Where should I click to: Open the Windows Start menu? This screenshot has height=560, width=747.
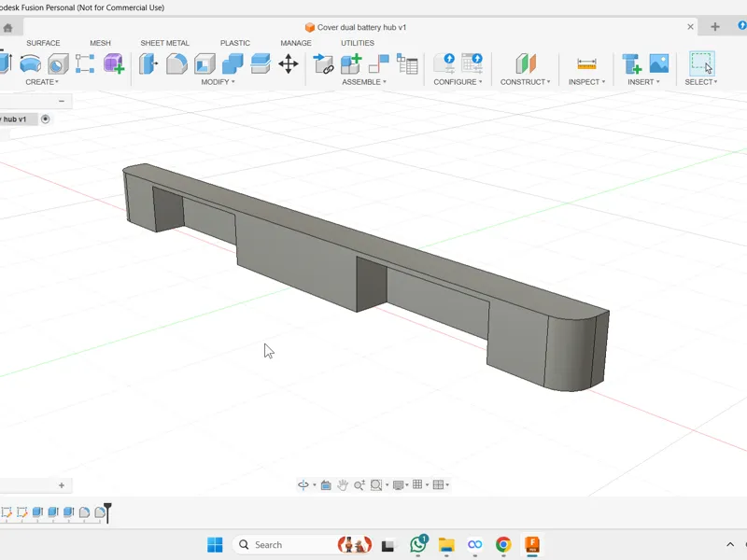coord(215,544)
